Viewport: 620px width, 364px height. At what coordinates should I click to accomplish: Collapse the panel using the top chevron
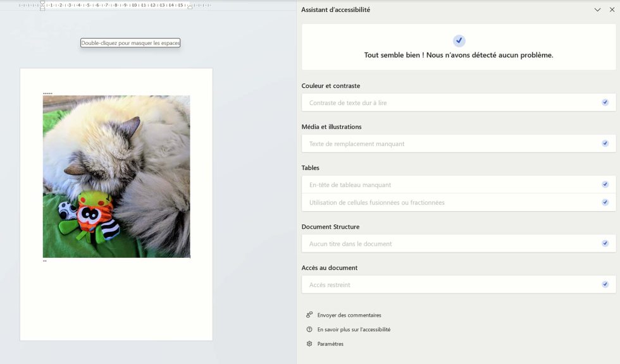pyautogui.click(x=597, y=9)
